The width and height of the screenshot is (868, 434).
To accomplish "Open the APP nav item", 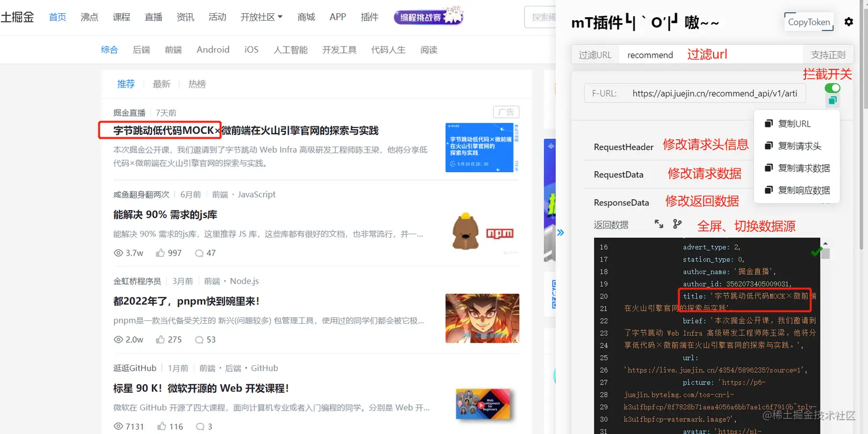I will click(x=338, y=17).
